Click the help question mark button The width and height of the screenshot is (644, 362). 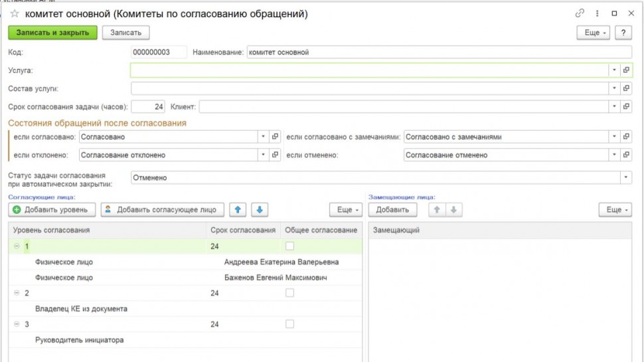(x=623, y=33)
